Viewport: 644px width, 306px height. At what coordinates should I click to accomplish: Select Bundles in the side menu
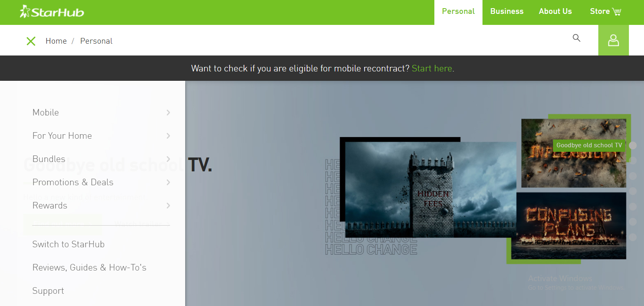click(49, 159)
